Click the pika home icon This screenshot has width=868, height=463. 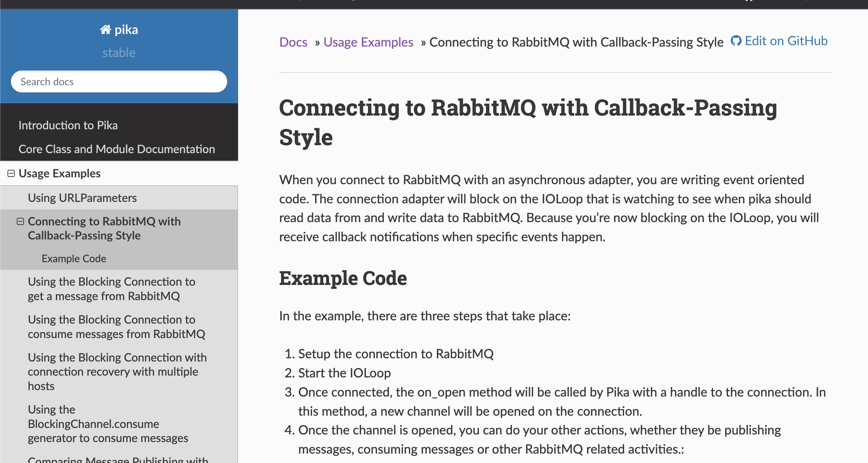105,30
